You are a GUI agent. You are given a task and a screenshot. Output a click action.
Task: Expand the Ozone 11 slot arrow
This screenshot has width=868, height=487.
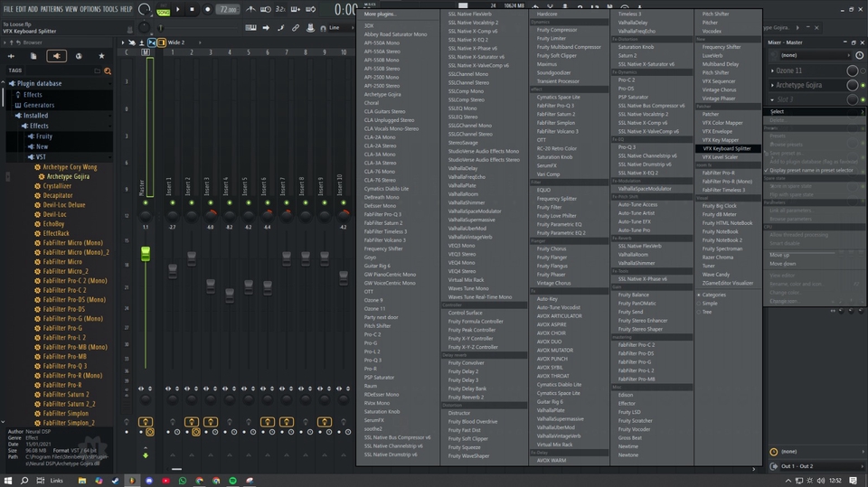click(x=772, y=70)
